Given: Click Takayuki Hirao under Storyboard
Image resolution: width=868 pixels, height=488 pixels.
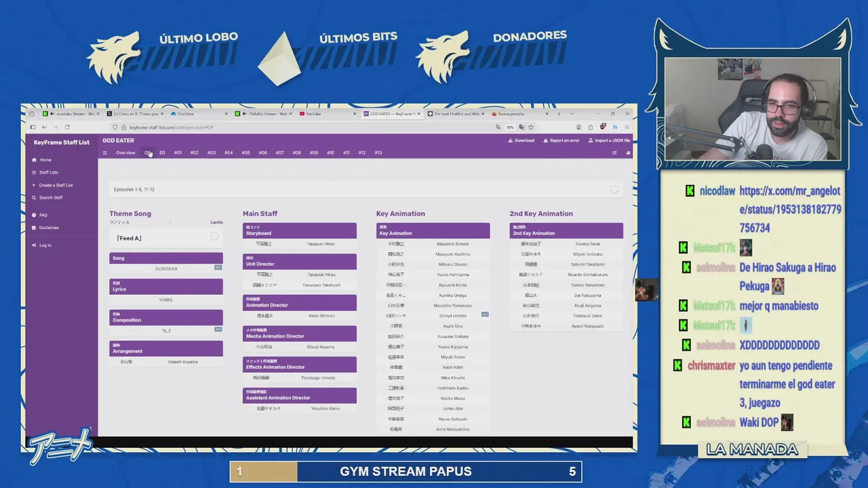Looking at the screenshot, I should coord(321,244).
